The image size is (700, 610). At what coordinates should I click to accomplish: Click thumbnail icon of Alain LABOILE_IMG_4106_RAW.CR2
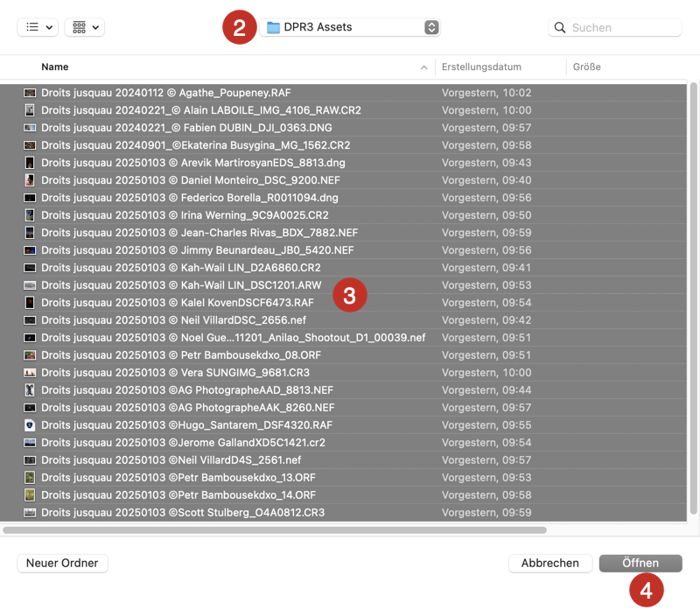tap(30, 110)
